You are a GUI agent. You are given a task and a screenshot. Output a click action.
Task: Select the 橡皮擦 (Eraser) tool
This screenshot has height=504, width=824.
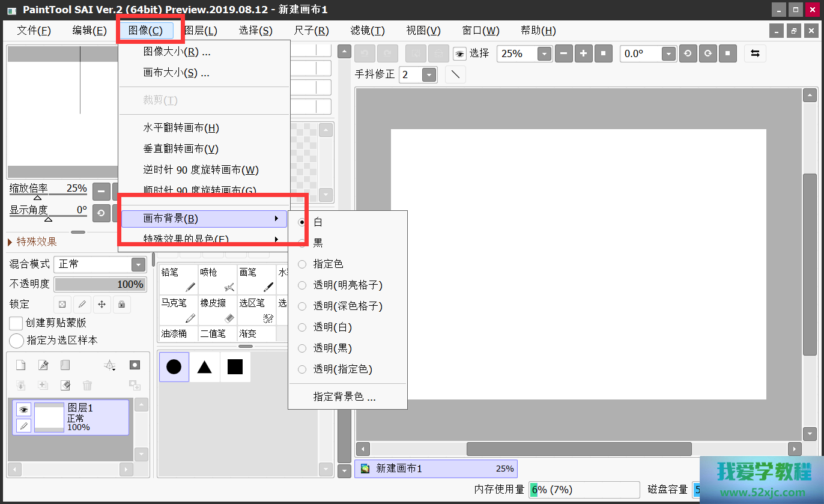point(217,310)
